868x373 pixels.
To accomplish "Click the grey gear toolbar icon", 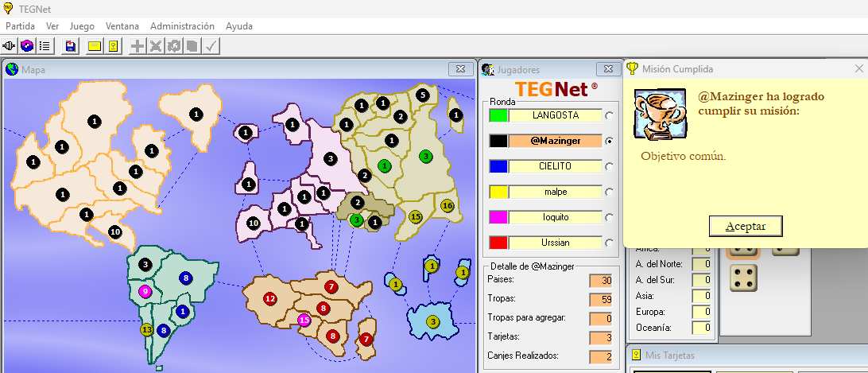I will (x=174, y=46).
